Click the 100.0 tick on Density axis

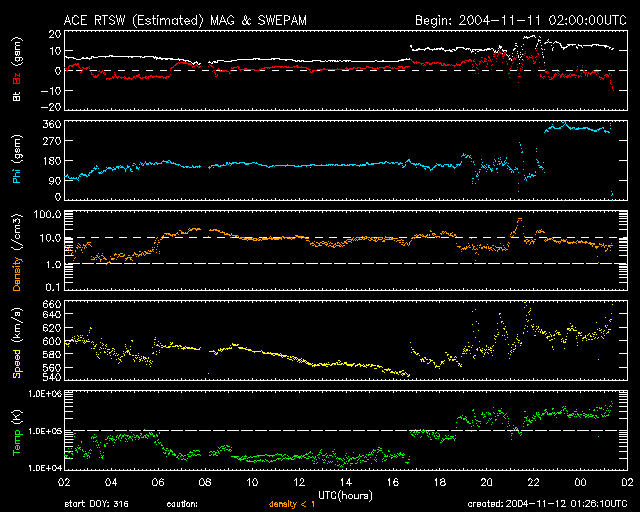[47, 214]
